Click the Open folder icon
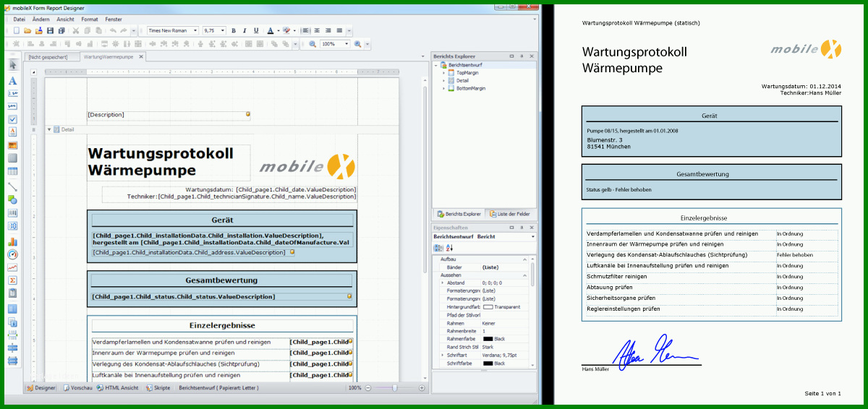868x409 pixels. point(27,30)
